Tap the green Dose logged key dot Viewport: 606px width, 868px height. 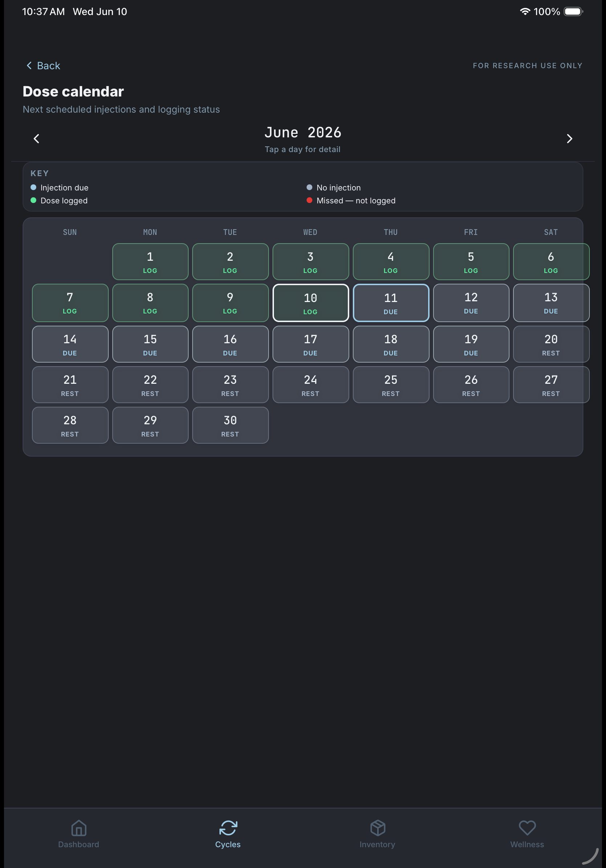point(33,200)
